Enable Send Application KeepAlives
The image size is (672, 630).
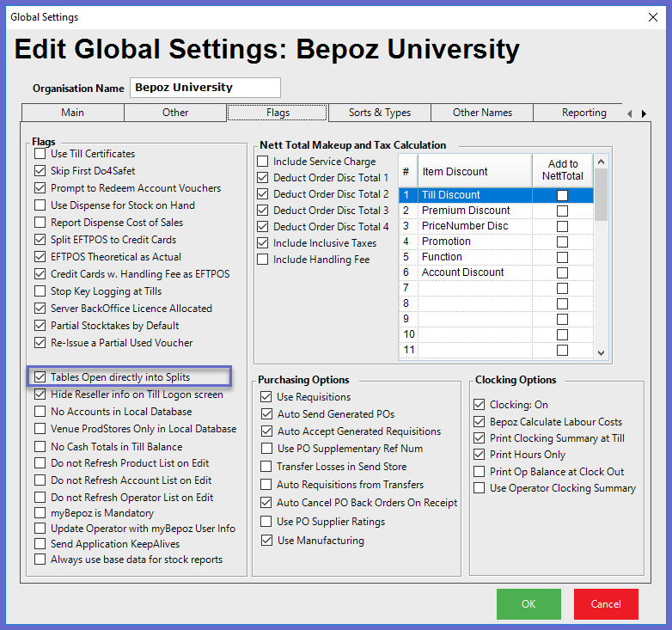(x=40, y=543)
